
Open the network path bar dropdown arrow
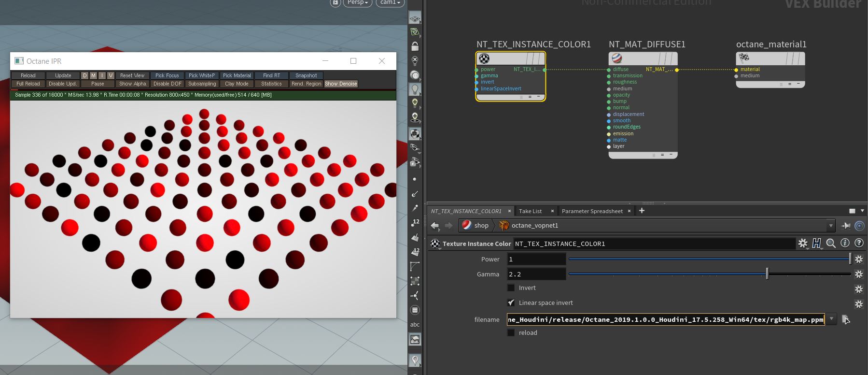(x=831, y=226)
